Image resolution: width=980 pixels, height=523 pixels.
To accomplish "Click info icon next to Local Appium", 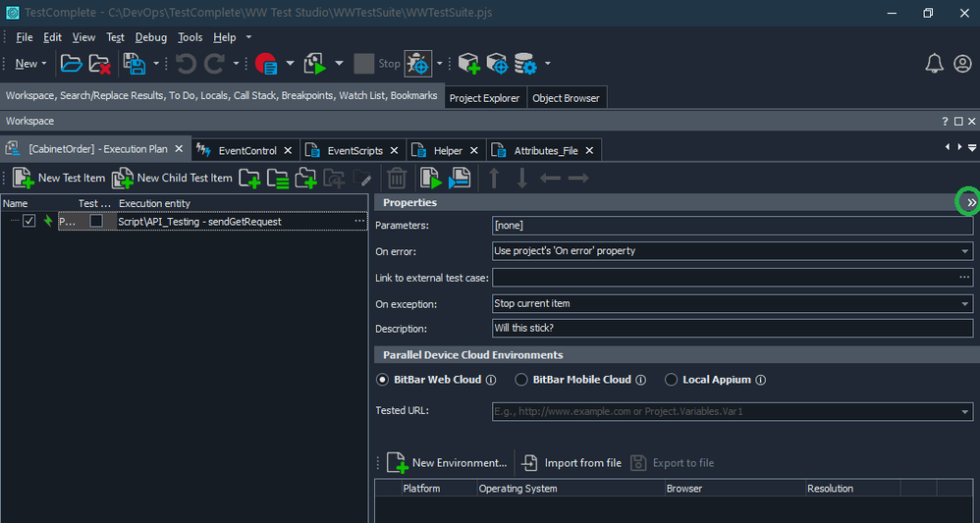I will 761,380.
